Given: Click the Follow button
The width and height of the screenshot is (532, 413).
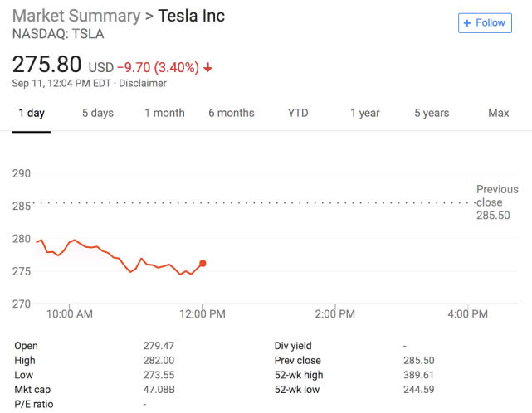Looking at the screenshot, I should click(485, 22).
